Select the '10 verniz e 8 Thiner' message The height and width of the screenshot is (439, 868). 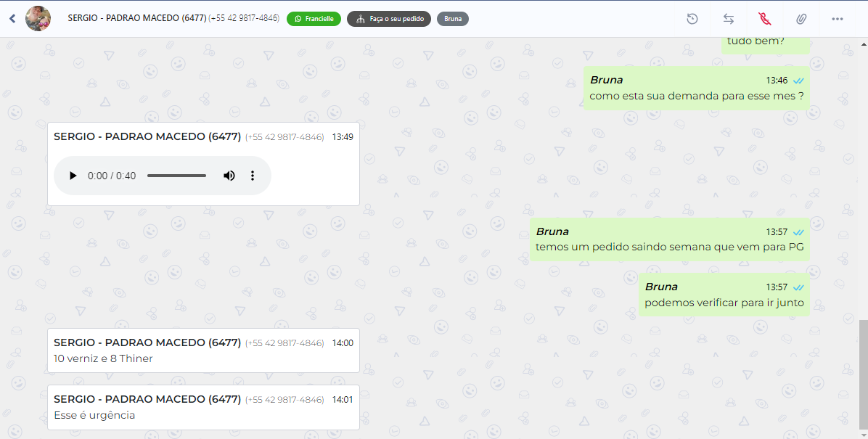pos(203,350)
